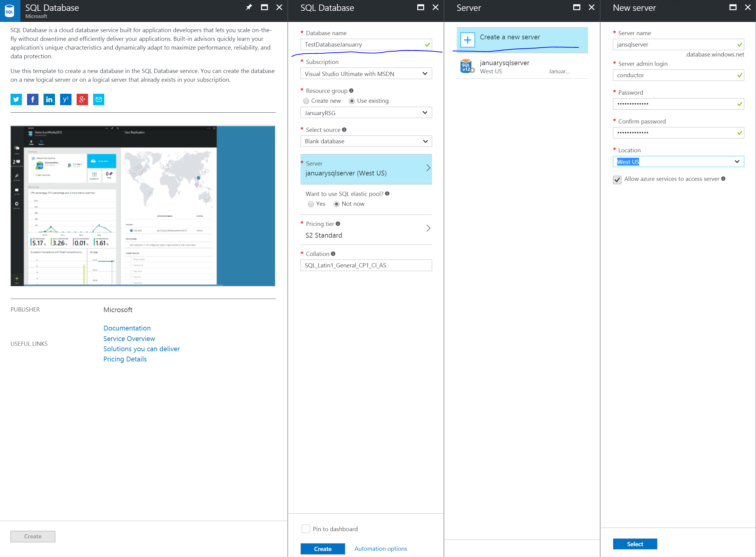Share on LinkedIn icon

coord(49,99)
